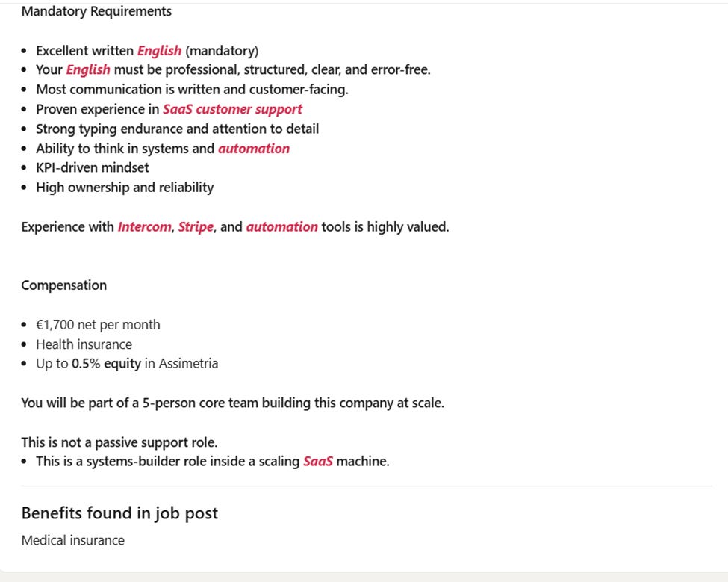Click 'High ownership and reliability' bullet

[x=125, y=188]
